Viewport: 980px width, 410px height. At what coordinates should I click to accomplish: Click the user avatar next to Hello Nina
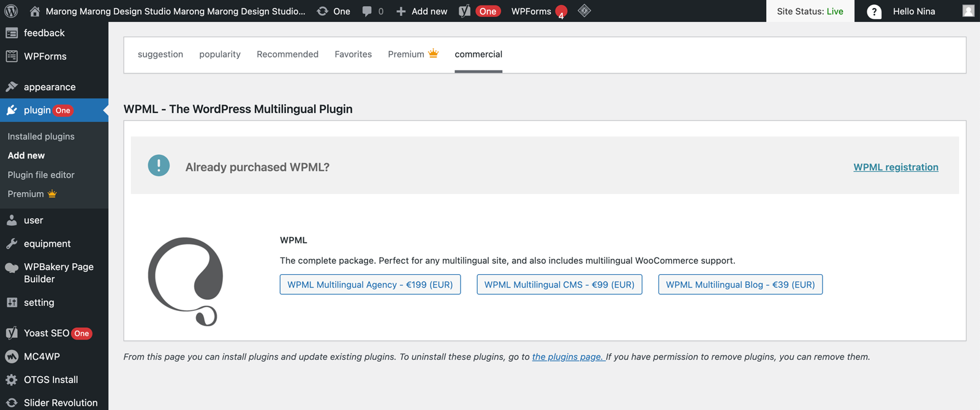968,11
